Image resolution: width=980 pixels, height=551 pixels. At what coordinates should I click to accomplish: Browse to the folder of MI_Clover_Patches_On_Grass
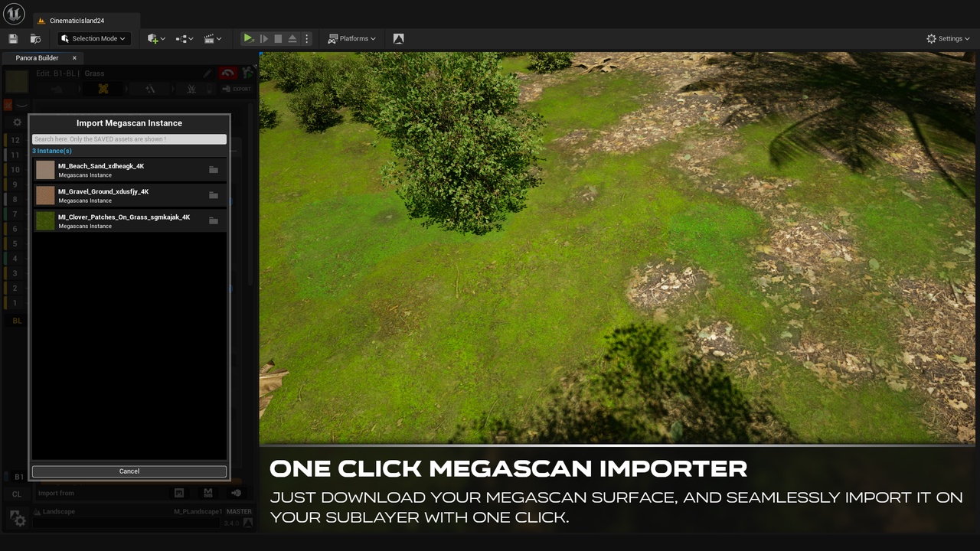coord(214,221)
